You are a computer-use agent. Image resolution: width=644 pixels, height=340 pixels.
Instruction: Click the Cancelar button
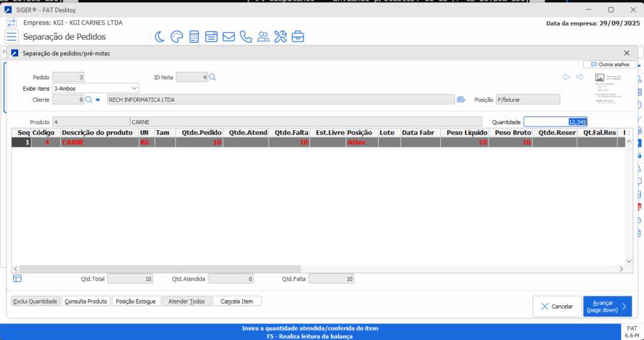click(x=557, y=306)
